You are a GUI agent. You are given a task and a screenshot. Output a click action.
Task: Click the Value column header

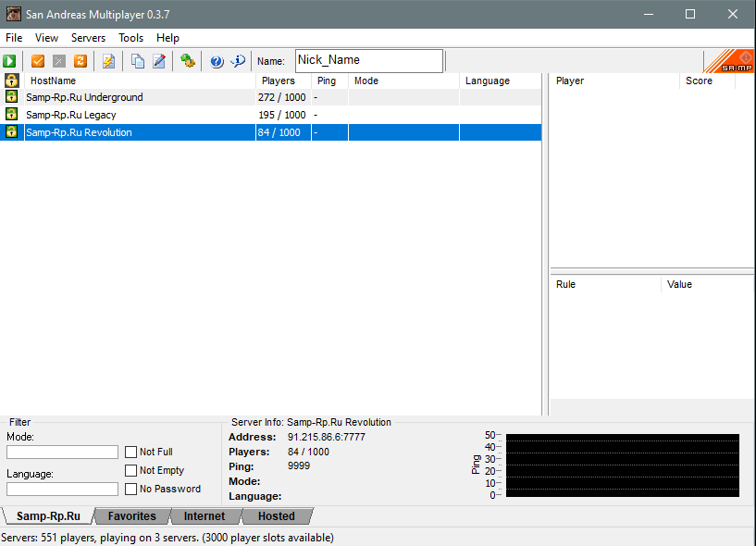[x=707, y=284]
